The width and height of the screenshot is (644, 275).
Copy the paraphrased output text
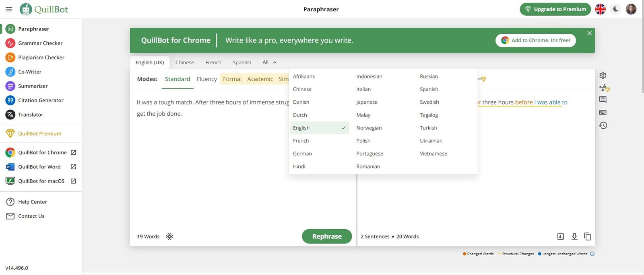(588, 236)
